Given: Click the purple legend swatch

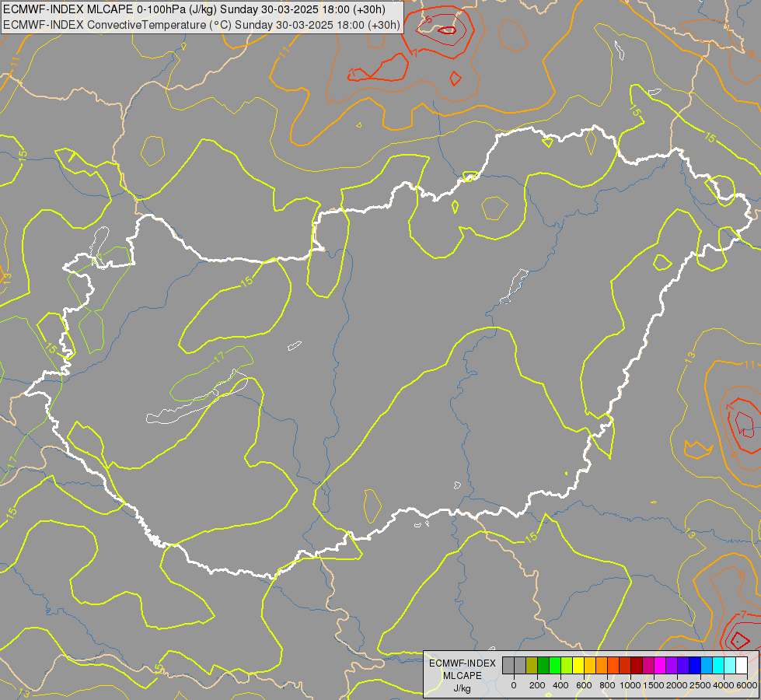Looking at the screenshot, I should point(672,665).
